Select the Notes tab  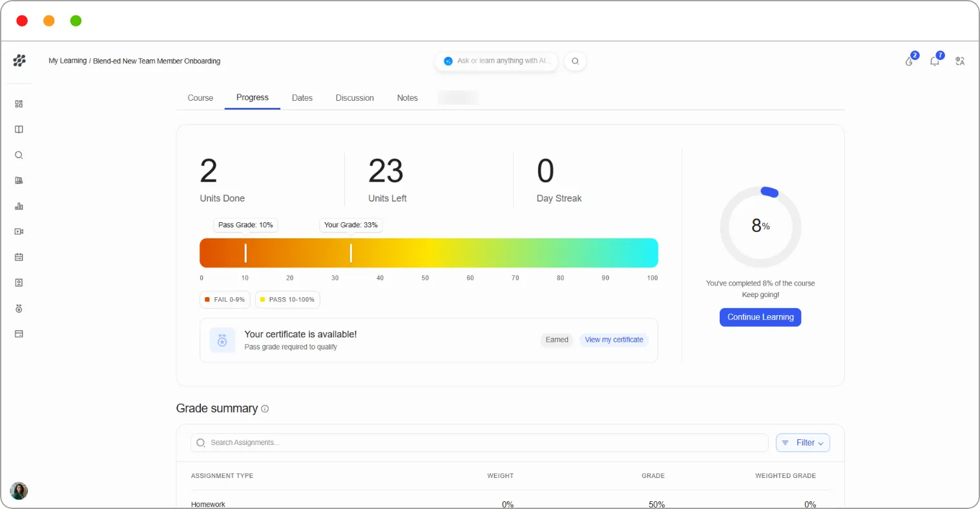(x=407, y=98)
